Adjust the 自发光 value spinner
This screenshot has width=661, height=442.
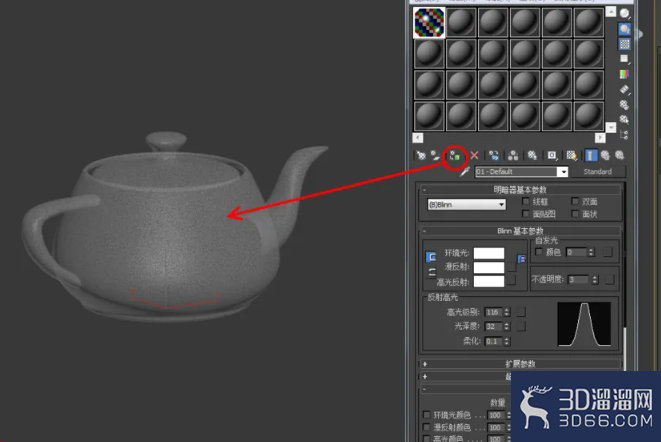(x=591, y=252)
